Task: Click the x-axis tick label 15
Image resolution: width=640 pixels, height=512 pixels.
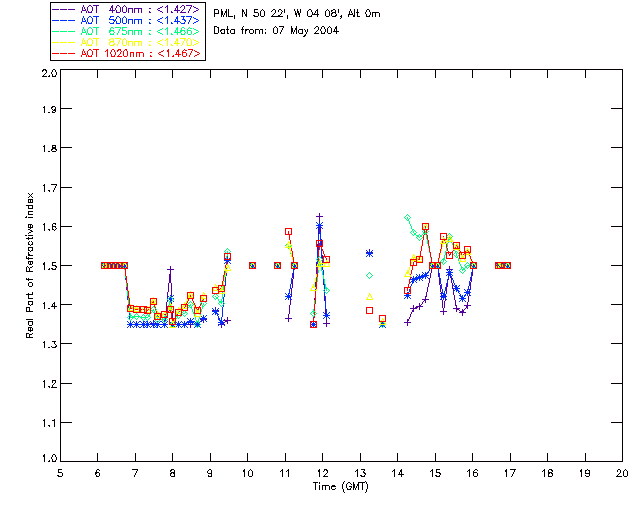Action: coord(435,473)
